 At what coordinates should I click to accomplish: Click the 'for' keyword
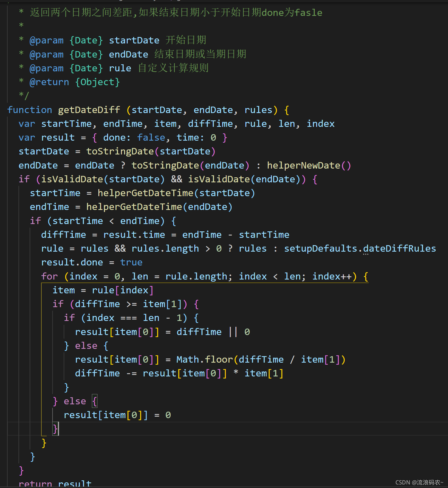[x=49, y=277]
